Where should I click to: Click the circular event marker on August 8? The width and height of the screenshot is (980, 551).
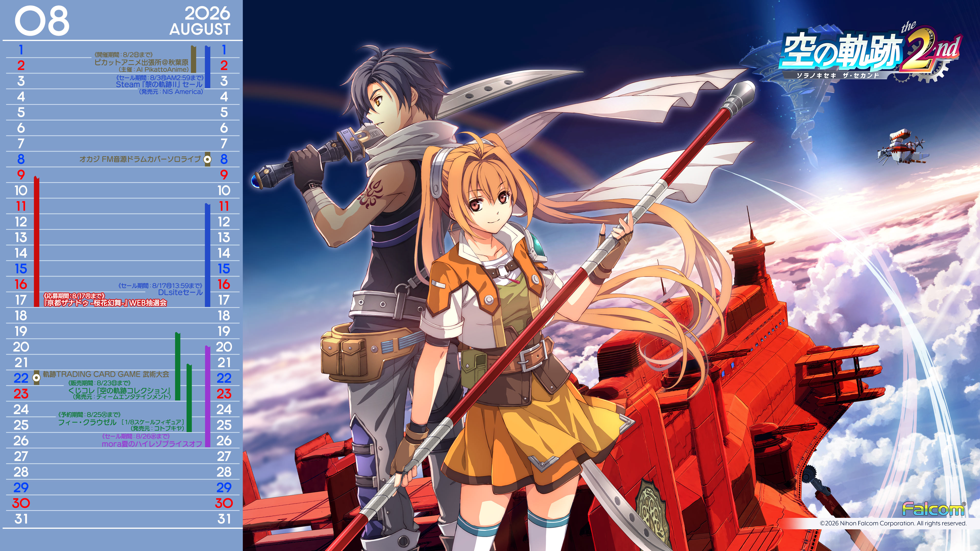[207, 159]
